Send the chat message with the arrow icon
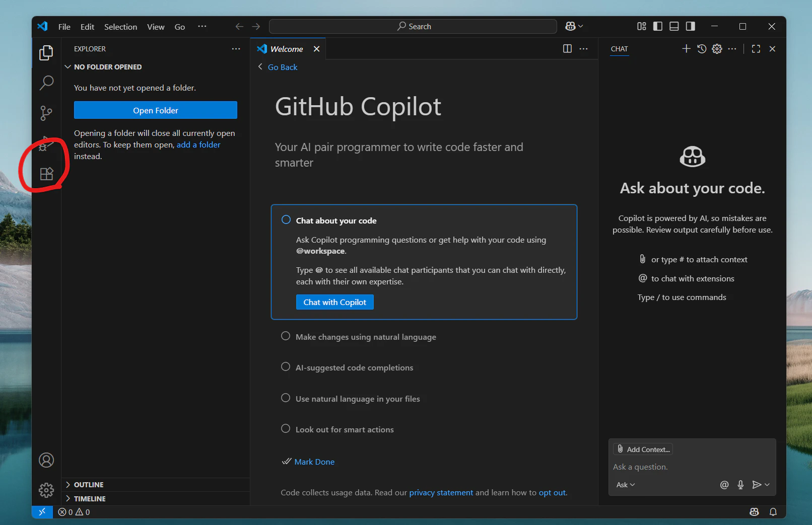The width and height of the screenshot is (812, 525). click(x=756, y=485)
